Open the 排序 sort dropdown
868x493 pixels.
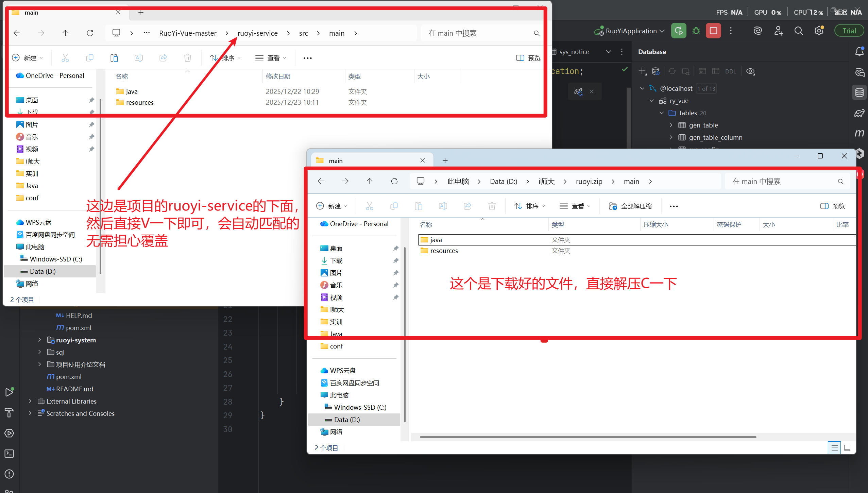pyautogui.click(x=225, y=58)
